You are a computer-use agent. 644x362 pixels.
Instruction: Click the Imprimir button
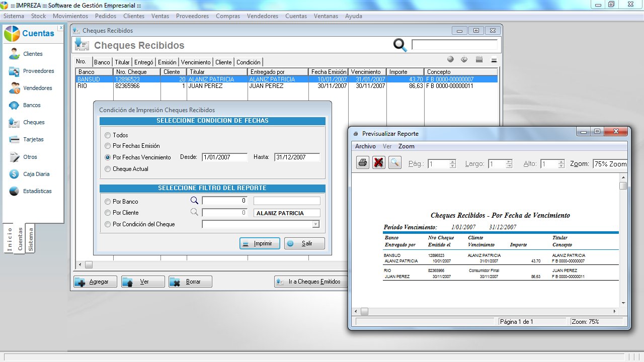point(260,243)
